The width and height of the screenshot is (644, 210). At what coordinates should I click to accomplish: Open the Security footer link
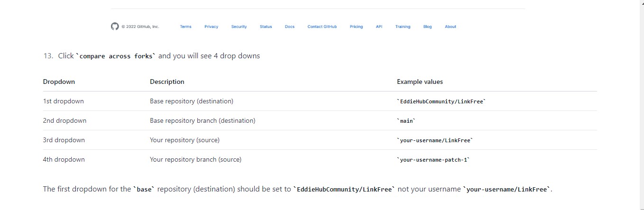click(x=239, y=27)
